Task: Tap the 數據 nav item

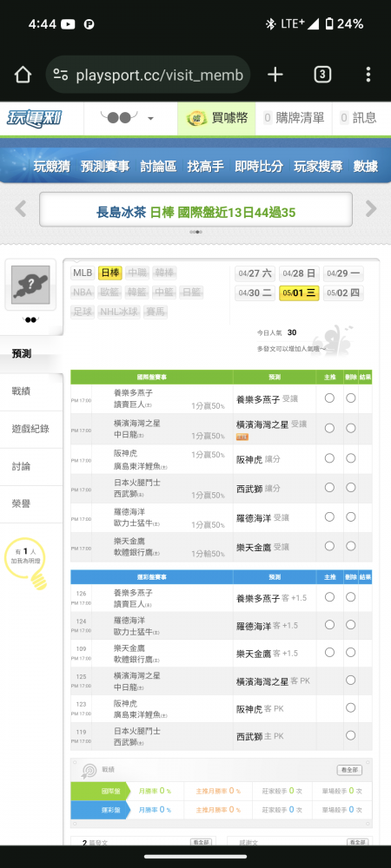Action: tap(366, 166)
